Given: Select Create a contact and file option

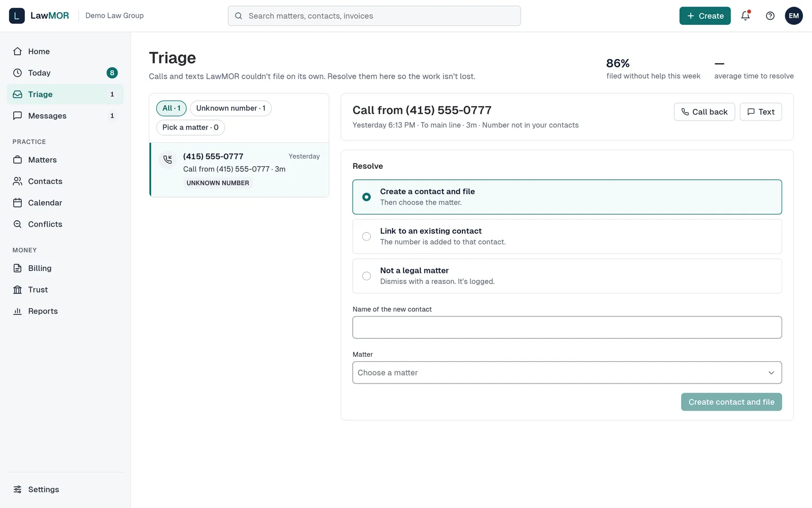Looking at the screenshot, I should coord(567,197).
